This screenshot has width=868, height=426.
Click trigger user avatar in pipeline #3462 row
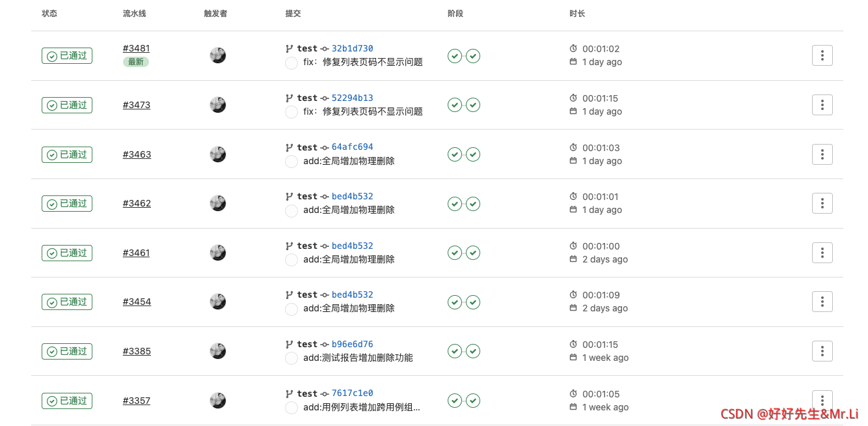(x=218, y=203)
